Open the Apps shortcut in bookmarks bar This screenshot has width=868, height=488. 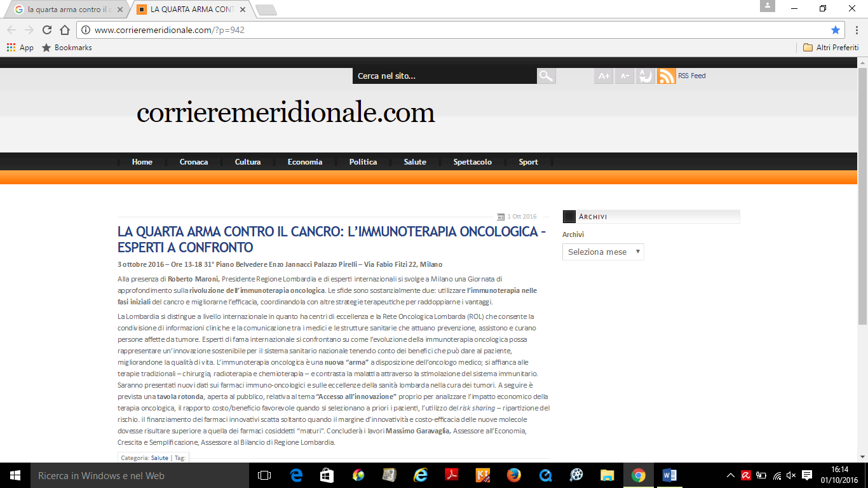(x=20, y=48)
